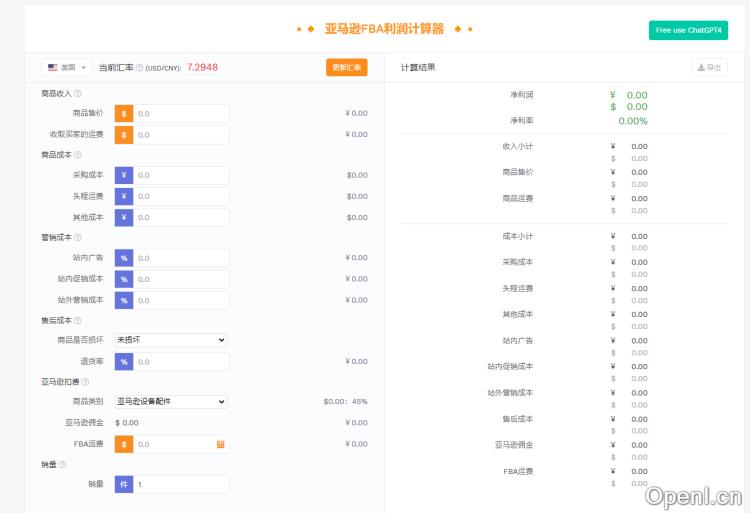750x513 pixels.
Task: Click the 采购成本 input field
Action: (x=181, y=175)
